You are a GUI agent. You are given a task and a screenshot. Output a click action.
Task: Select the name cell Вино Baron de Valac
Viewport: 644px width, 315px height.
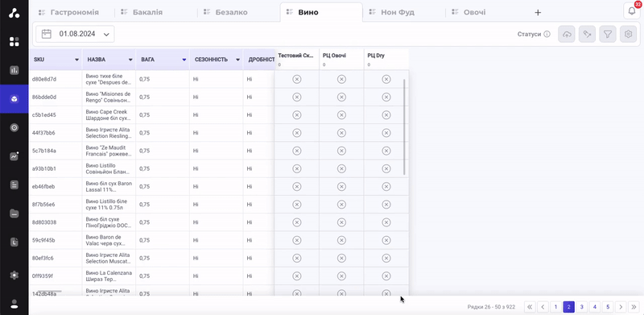tap(109, 240)
